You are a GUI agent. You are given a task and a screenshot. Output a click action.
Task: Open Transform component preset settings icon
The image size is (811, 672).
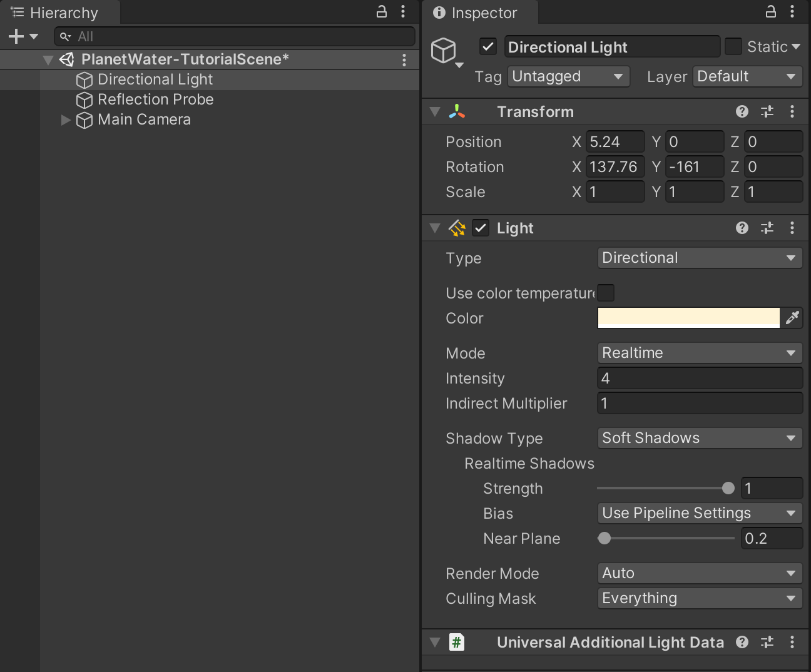(x=767, y=111)
